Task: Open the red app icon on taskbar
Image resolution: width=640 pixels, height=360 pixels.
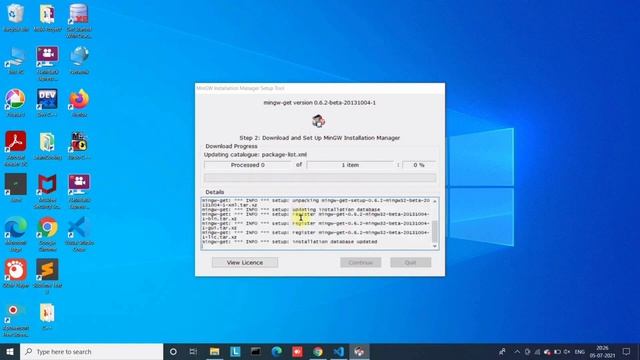Action: tap(297, 351)
